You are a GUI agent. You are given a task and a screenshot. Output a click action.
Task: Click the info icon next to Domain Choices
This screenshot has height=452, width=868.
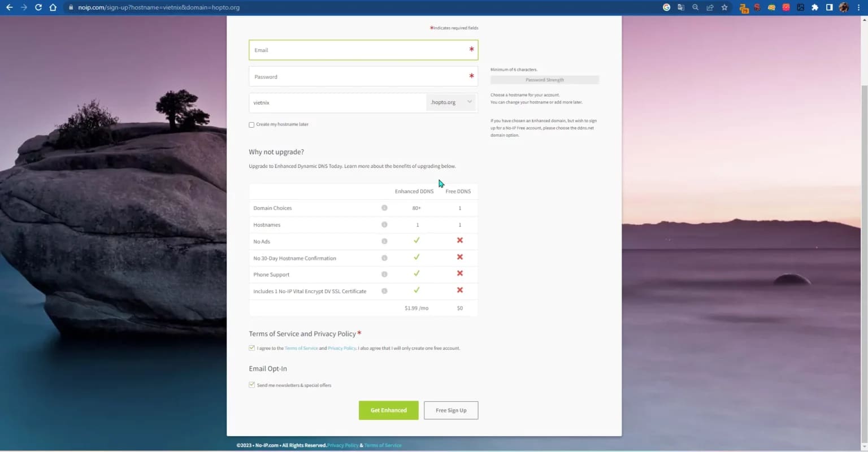click(x=384, y=208)
